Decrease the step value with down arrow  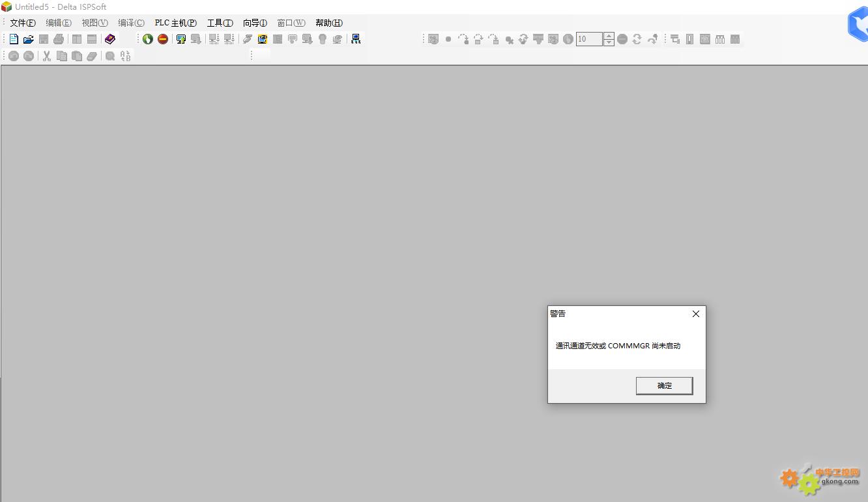[x=609, y=43]
